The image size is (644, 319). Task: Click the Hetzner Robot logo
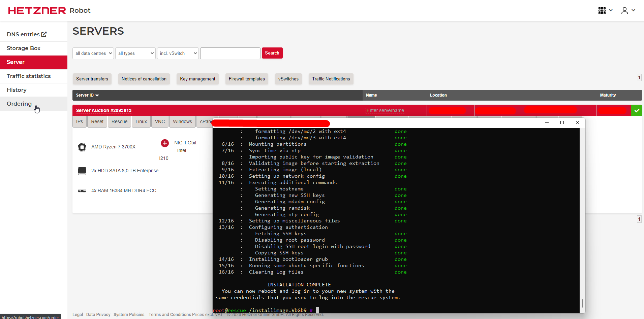coord(49,10)
